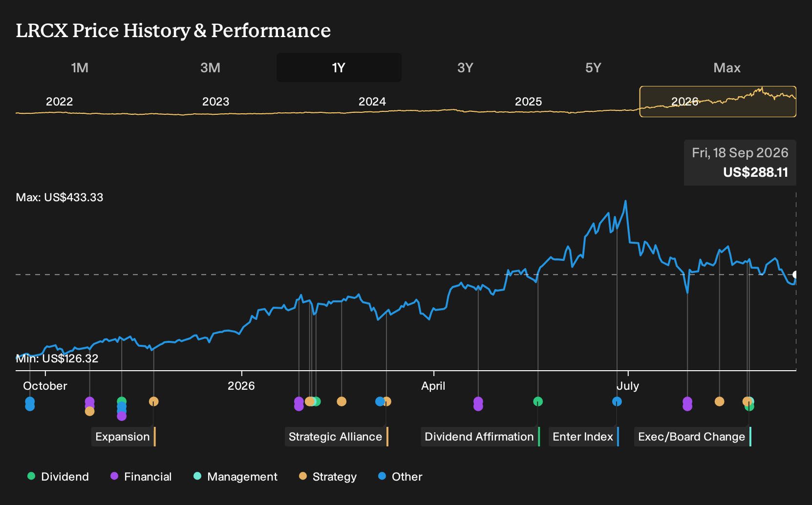
Task: Click the October axis label
Action: pyautogui.click(x=45, y=386)
